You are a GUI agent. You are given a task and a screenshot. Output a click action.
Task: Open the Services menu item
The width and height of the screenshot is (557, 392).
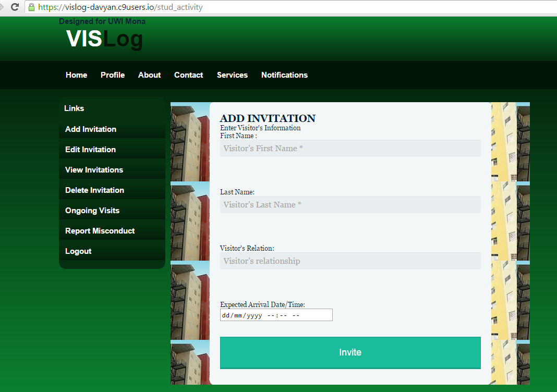click(232, 75)
